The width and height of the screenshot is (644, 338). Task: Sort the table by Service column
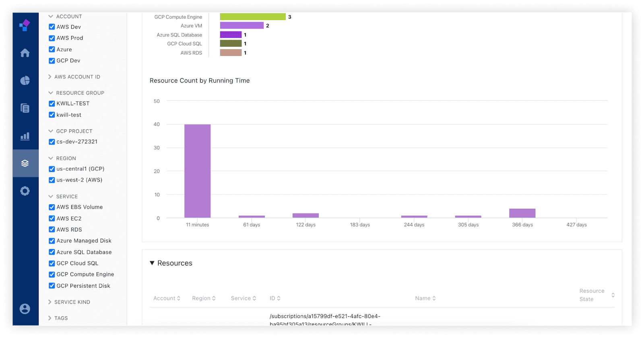point(243,299)
